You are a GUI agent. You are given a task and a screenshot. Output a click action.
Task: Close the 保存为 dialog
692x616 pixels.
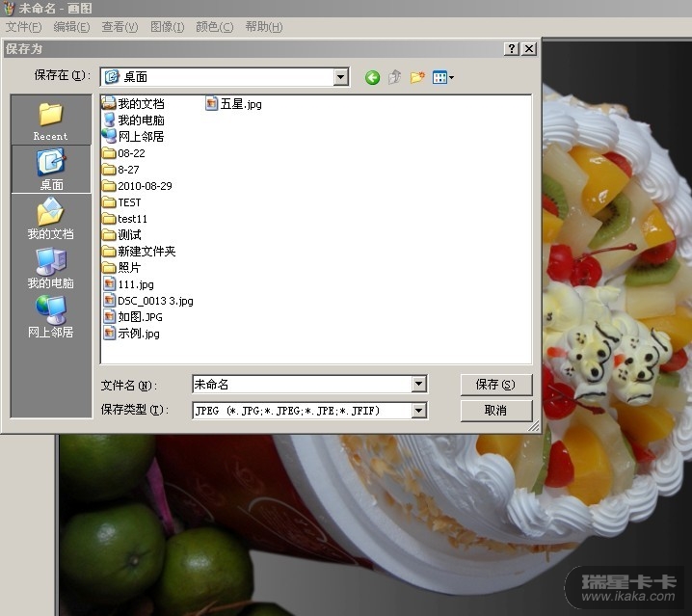(x=529, y=48)
